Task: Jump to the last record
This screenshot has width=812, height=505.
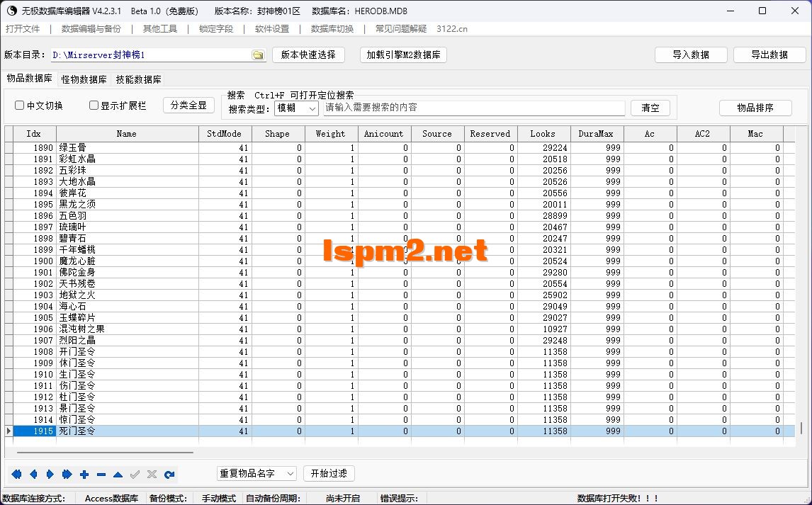Action: click(67, 474)
